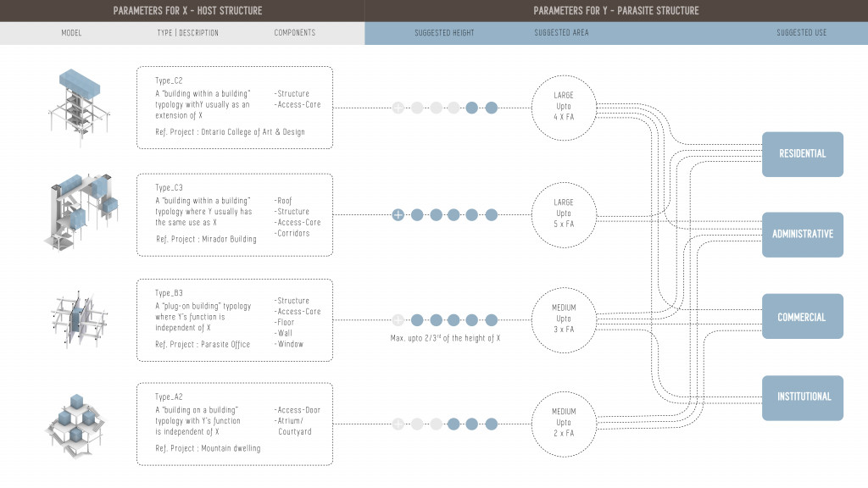Click the plus icon in Type_B3 row
The height and width of the screenshot is (488, 868).
click(x=398, y=320)
